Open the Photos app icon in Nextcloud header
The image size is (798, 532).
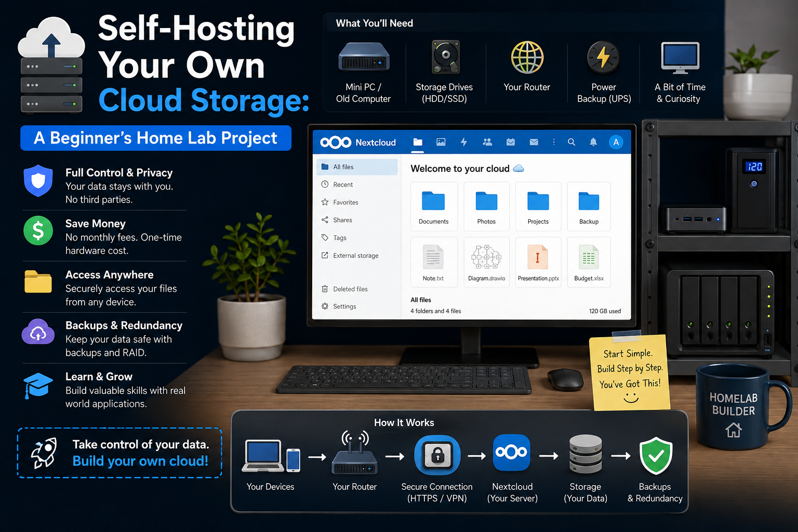tap(441, 142)
